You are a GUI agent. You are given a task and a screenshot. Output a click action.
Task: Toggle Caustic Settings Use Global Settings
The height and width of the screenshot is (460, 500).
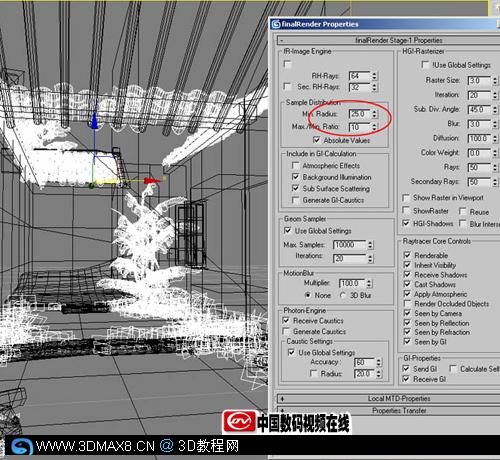click(x=291, y=352)
